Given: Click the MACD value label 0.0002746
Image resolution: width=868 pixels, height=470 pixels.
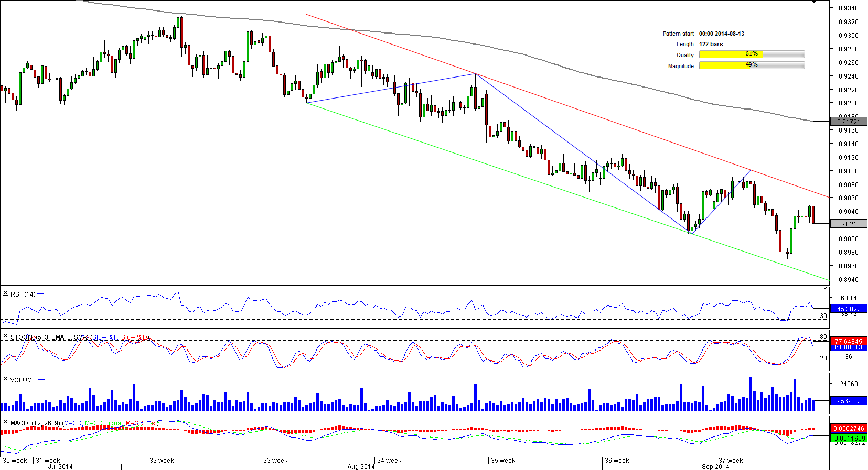Looking at the screenshot, I should (848, 428).
